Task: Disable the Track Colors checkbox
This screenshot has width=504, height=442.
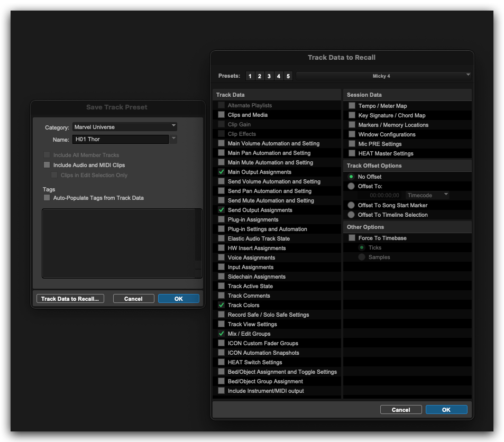Action: point(221,305)
